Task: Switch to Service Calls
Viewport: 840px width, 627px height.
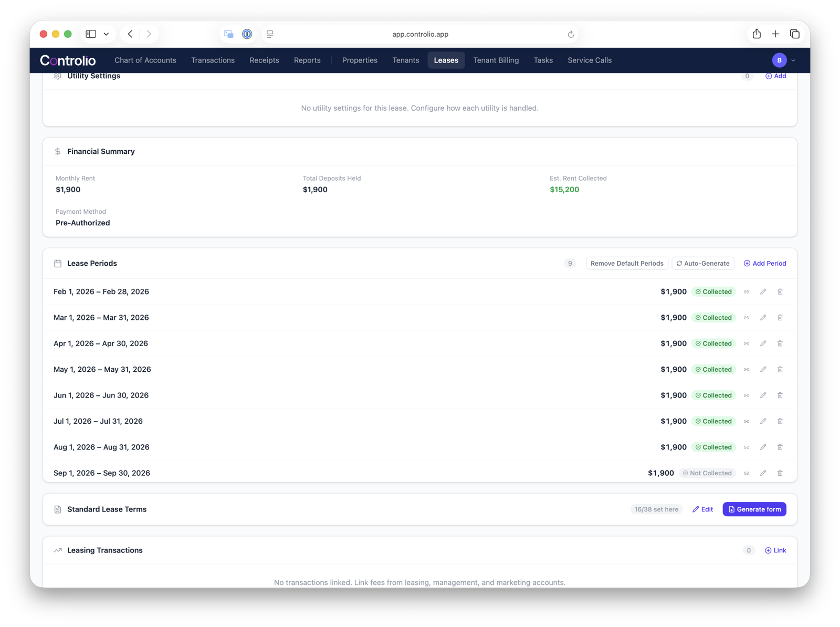Action: click(589, 60)
